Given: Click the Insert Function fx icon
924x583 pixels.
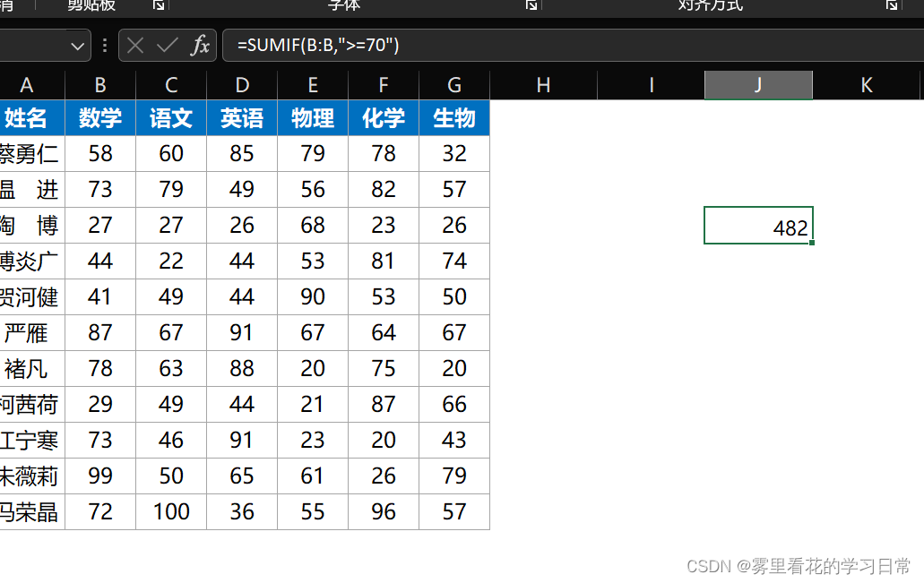Looking at the screenshot, I should coord(203,46).
